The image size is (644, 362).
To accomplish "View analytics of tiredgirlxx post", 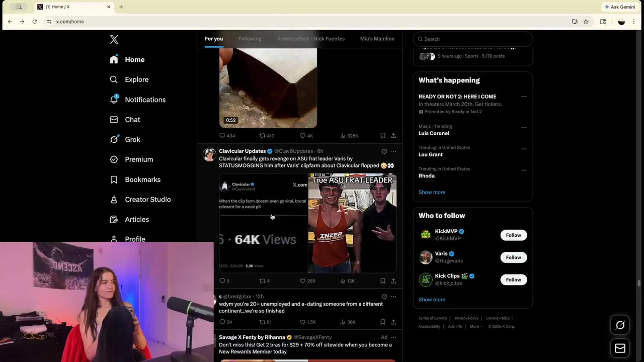I will point(348,322).
